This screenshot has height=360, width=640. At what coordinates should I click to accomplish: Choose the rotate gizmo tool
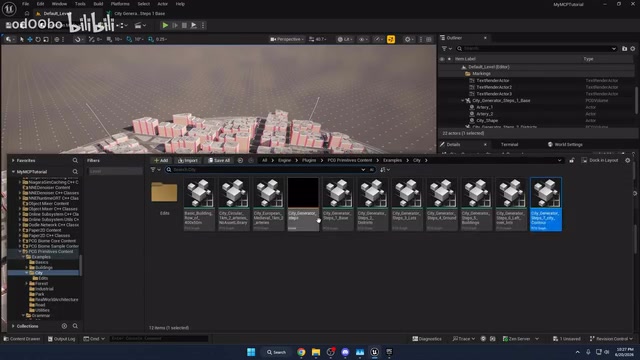tap(38, 40)
